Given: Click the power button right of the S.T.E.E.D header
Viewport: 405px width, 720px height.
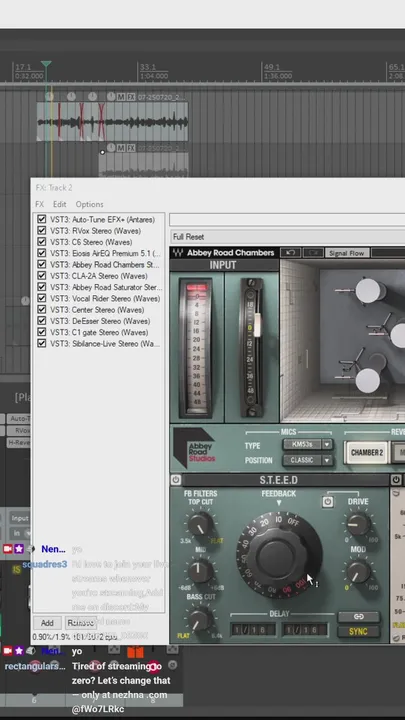Looking at the screenshot, I should coord(396,480).
